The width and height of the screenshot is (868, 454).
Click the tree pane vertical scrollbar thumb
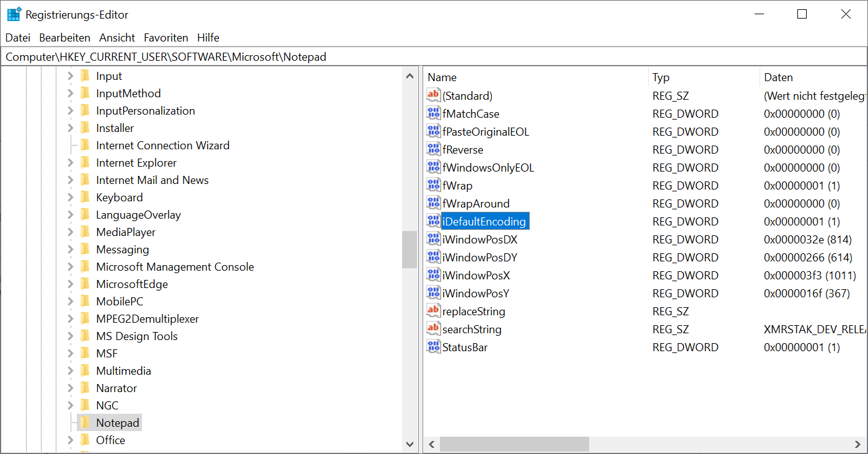click(410, 250)
